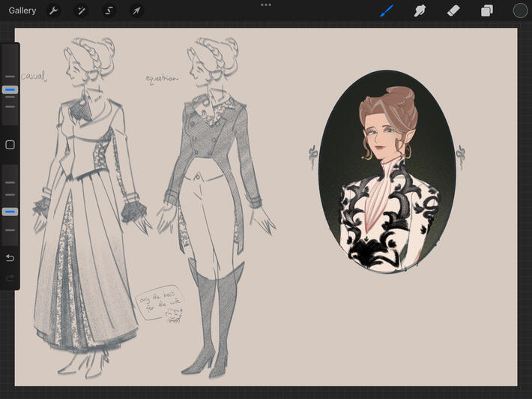Activate the Transform arrow tool

tap(136, 10)
